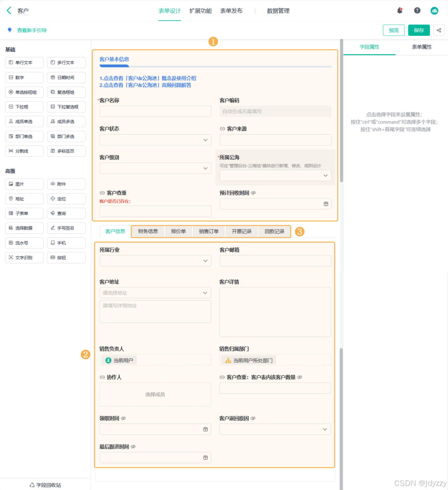This screenshot has height=490, width=448.
Task: Add a 下拉框 field
Action: click(x=24, y=107)
